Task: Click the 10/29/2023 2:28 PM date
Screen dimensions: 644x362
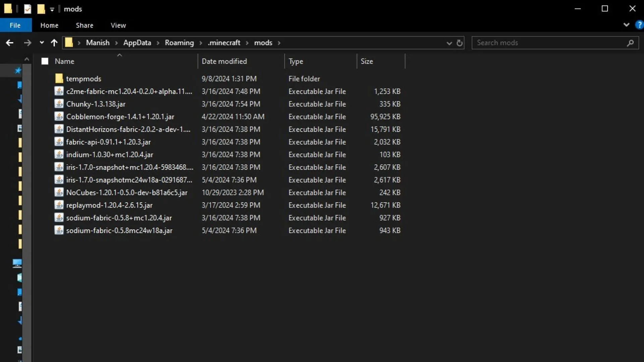Action: [x=233, y=193]
